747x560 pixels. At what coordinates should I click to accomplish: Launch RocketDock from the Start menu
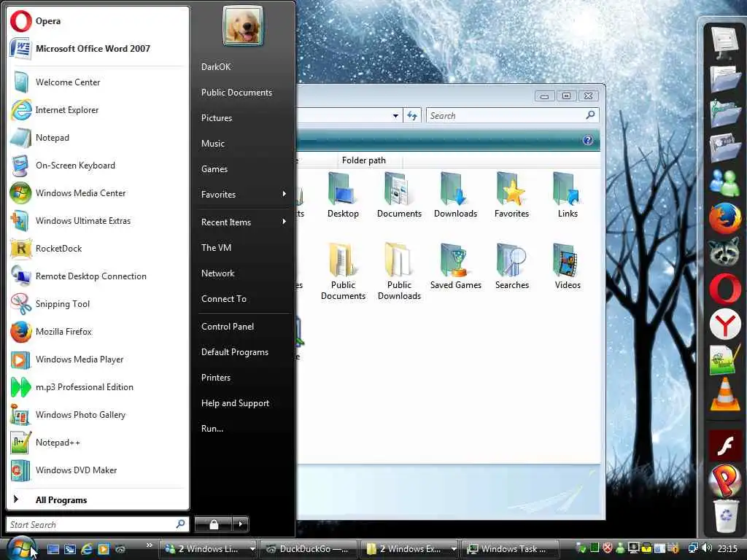[98, 249]
